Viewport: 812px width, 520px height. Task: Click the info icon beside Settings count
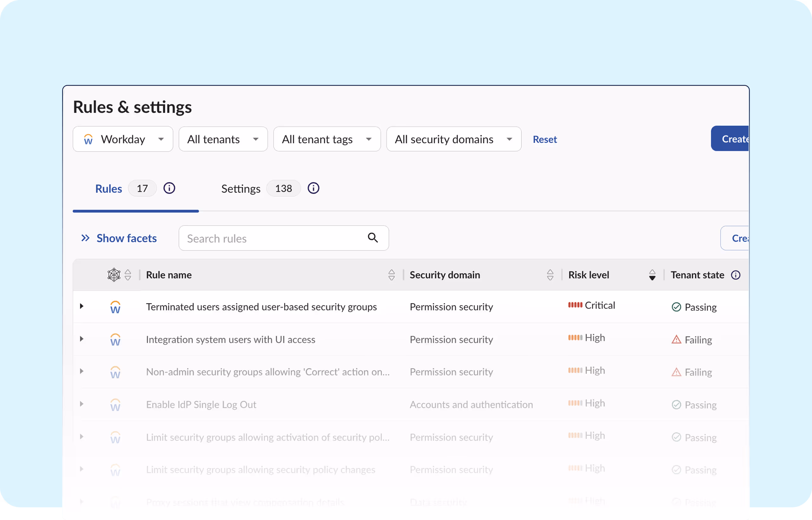pyautogui.click(x=313, y=188)
